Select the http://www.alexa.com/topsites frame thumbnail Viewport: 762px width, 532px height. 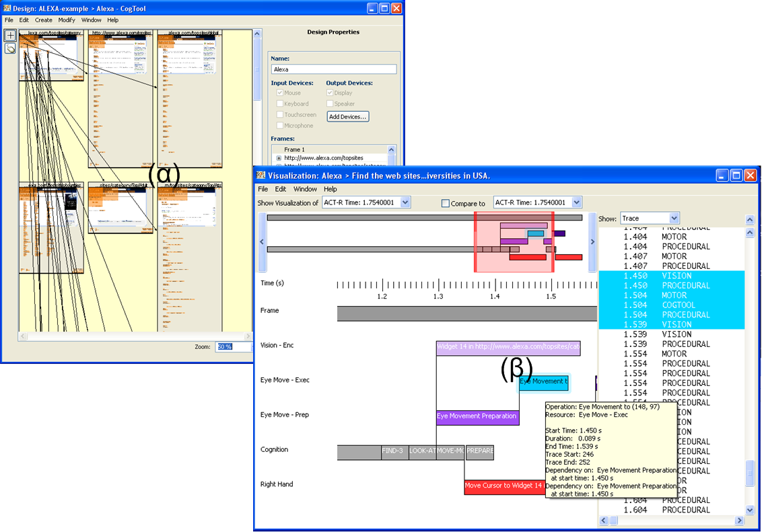(x=120, y=99)
